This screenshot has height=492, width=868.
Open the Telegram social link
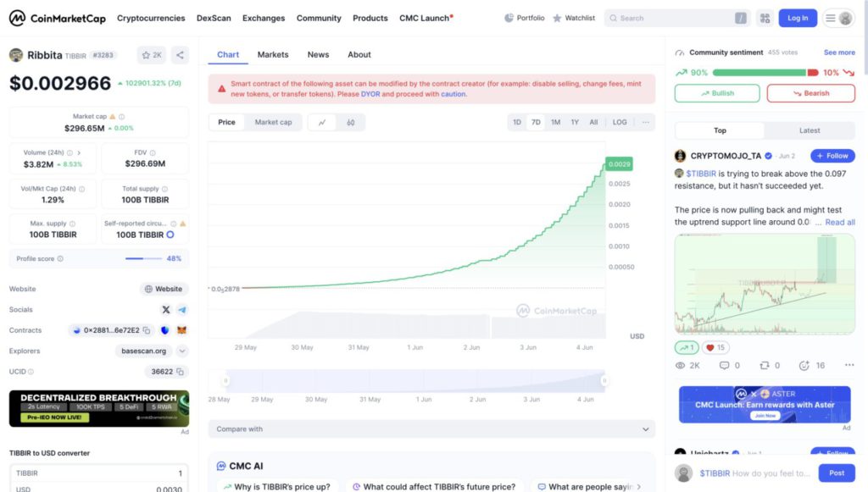[x=182, y=310]
